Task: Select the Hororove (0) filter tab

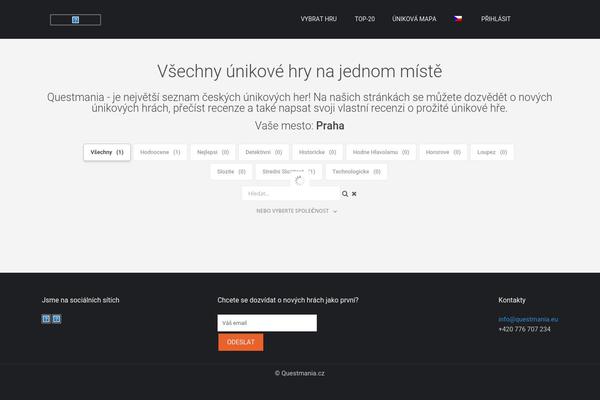Action: 443,152
